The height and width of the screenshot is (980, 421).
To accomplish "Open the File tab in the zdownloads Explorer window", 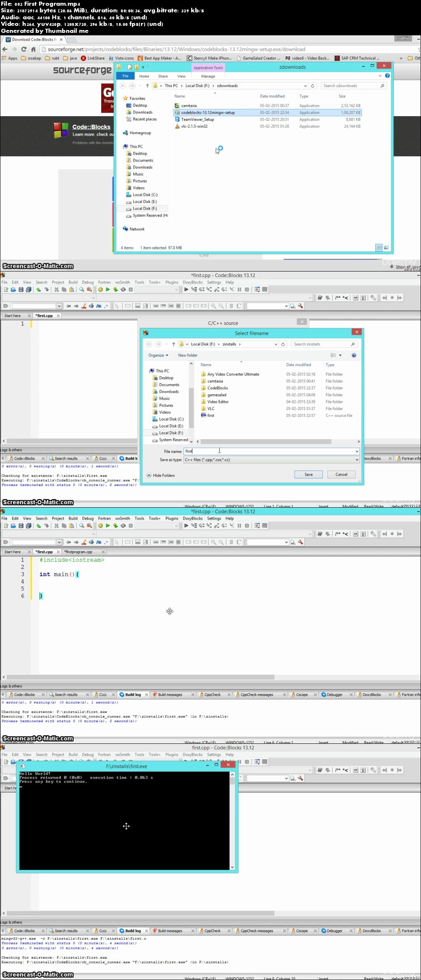I will (x=125, y=76).
